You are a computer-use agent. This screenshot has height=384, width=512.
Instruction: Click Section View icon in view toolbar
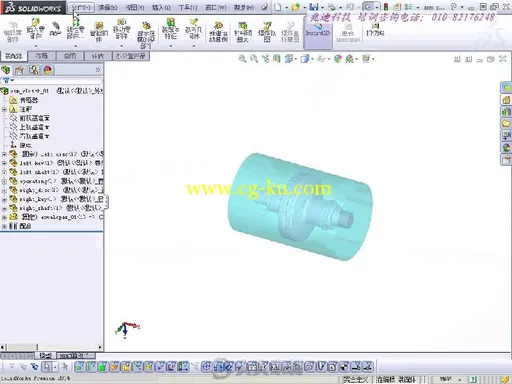[276, 59]
